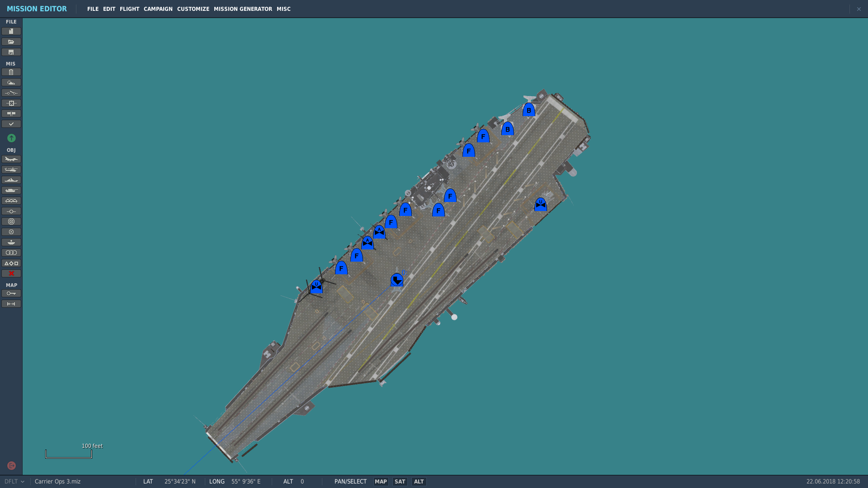Select the top B aircraft marker near bow
Viewport: 868px width, 488px height.
coord(529,110)
